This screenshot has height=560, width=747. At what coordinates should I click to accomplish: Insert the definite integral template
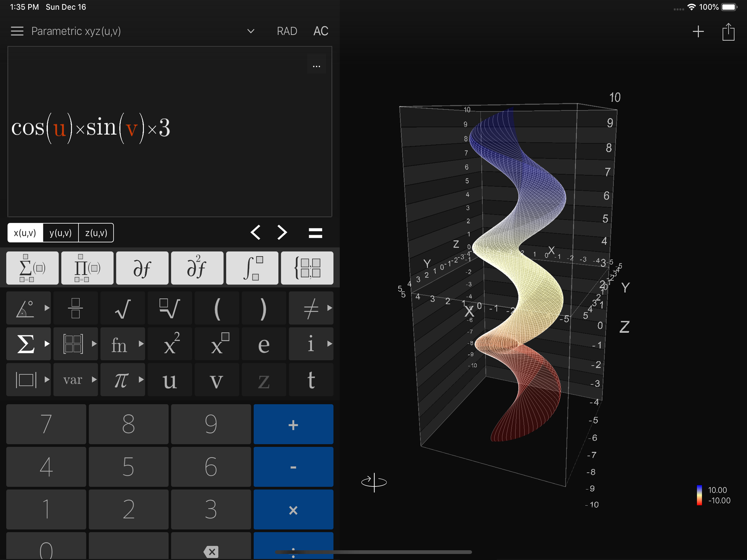[252, 268]
